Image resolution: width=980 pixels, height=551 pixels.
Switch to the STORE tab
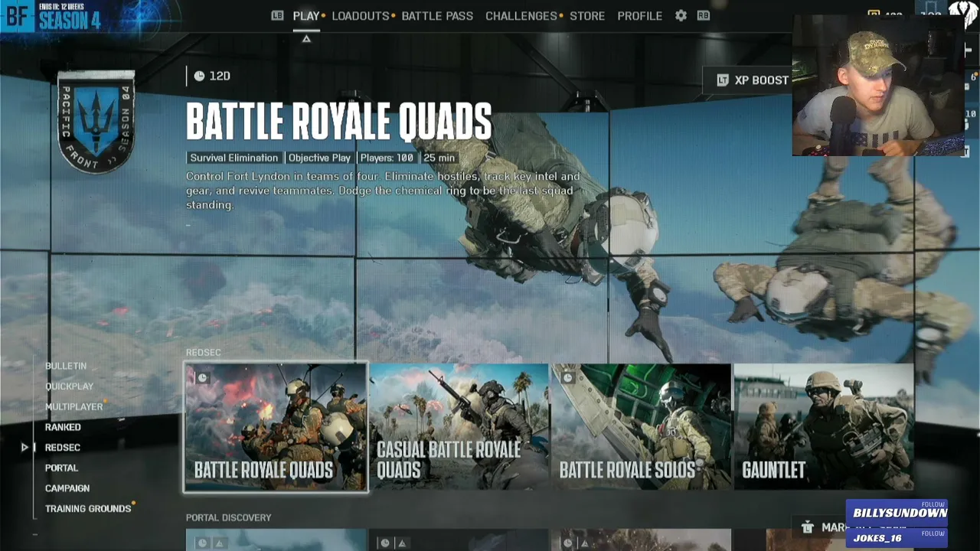coord(587,15)
